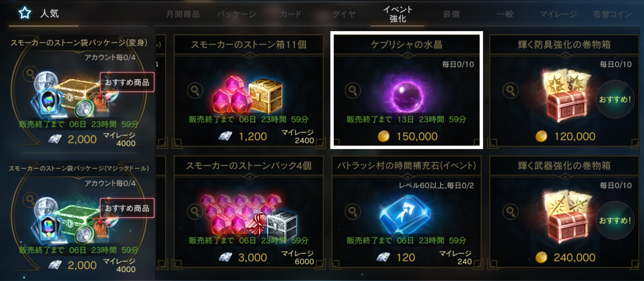This screenshot has width=644, height=281.
Task: Open the ダイヤ shop tab
Action: 344,14
